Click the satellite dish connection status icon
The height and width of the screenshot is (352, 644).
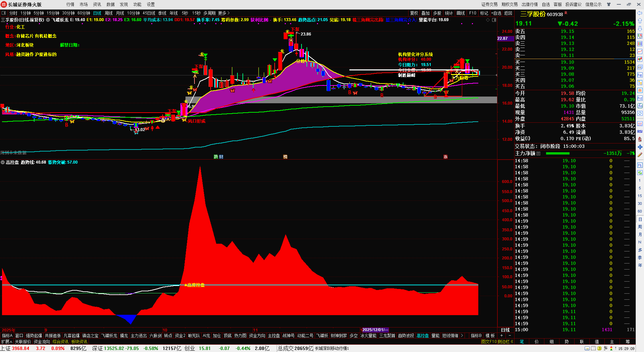pos(605,348)
